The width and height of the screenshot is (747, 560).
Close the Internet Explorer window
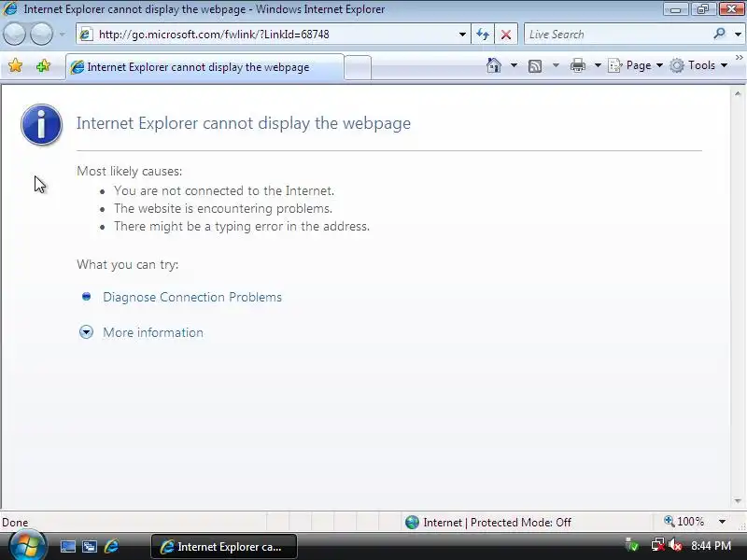[x=731, y=9]
